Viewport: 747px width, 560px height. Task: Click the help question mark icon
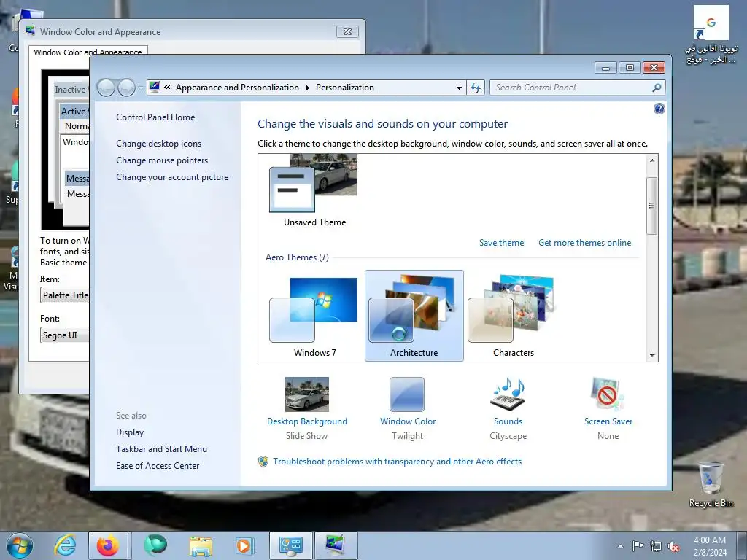tap(659, 109)
